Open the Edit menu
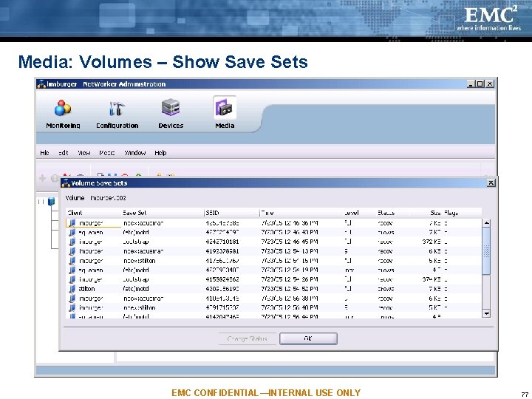Image resolution: width=532 pixels, height=399 pixels. pos(64,153)
